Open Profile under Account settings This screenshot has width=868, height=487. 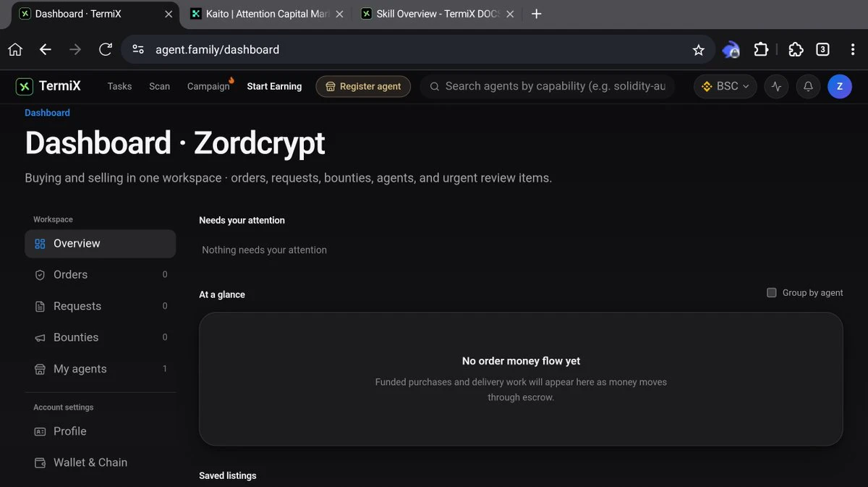click(100, 431)
